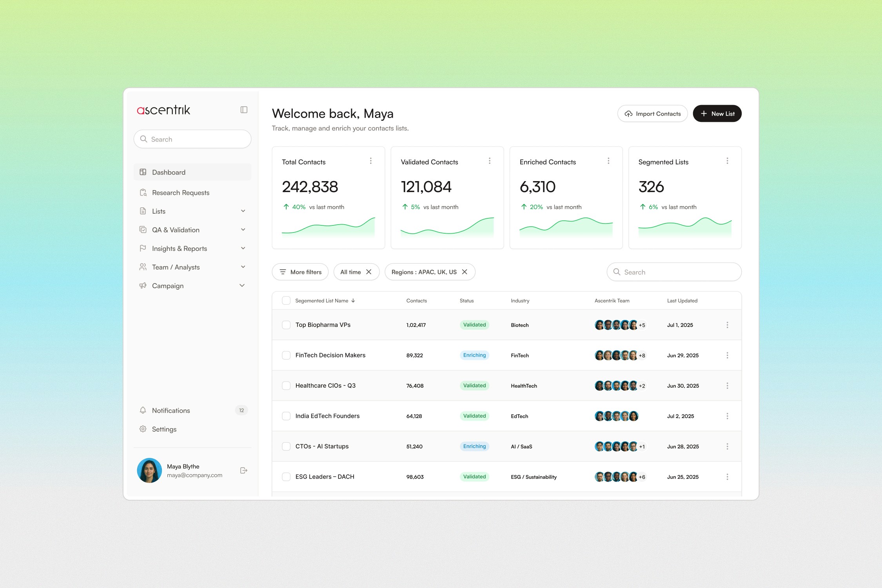The width and height of the screenshot is (882, 588).
Task: Remove the All time filter chip
Action: pos(369,272)
